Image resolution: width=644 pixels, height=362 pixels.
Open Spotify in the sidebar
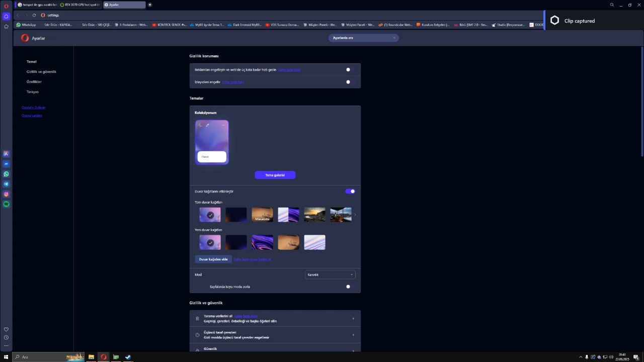tap(6, 204)
